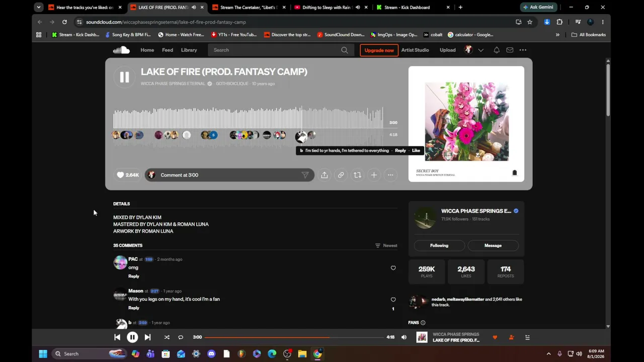Send comment with the paper plane icon
The width and height of the screenshot is (644, 362).
(x=305, y=175)
